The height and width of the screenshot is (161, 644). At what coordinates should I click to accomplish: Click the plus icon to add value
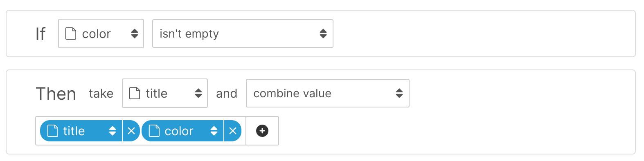pos(262,131)
